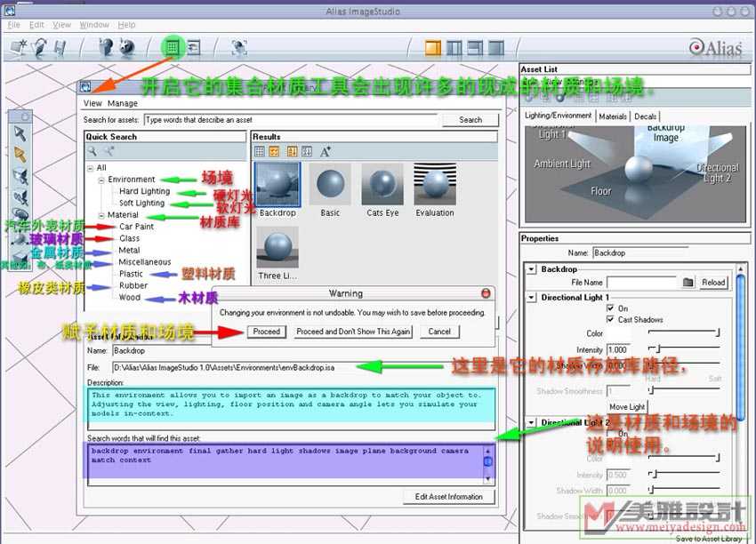Click the text-size A+ icon in Results
Screen dimensions: 756x544
325,151
